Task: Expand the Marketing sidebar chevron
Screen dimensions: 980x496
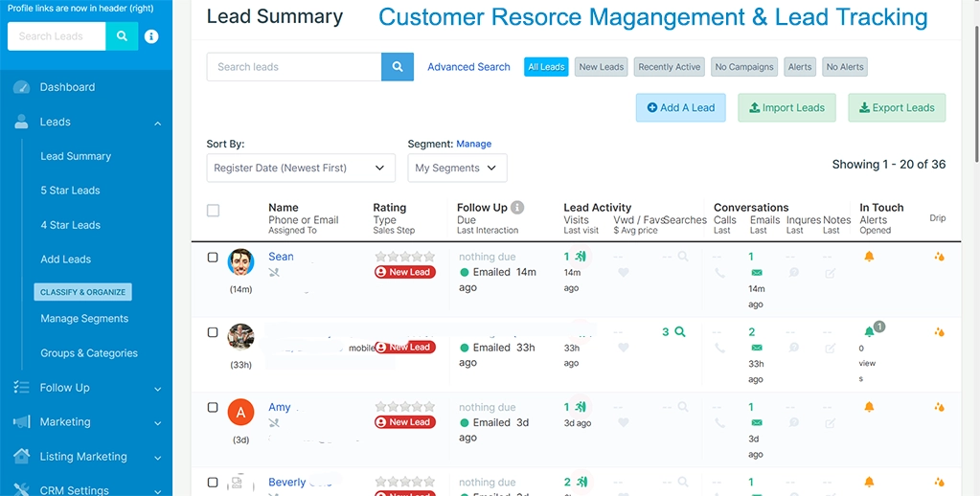Action: [157, 423]
